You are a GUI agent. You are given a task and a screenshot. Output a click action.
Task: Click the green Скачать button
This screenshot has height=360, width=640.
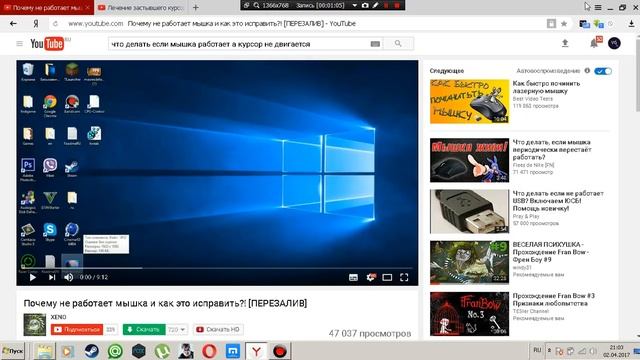click(144, 329)
